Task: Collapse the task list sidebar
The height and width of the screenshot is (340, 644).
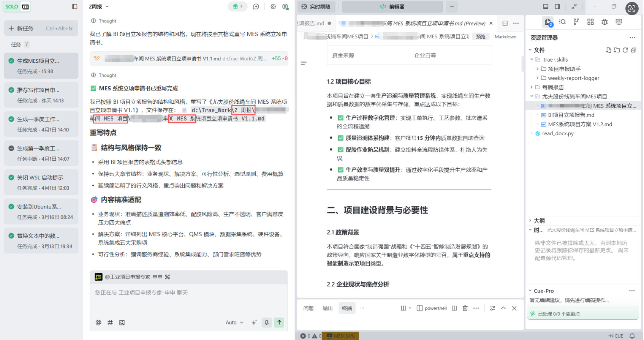Action: pos(74,6)
